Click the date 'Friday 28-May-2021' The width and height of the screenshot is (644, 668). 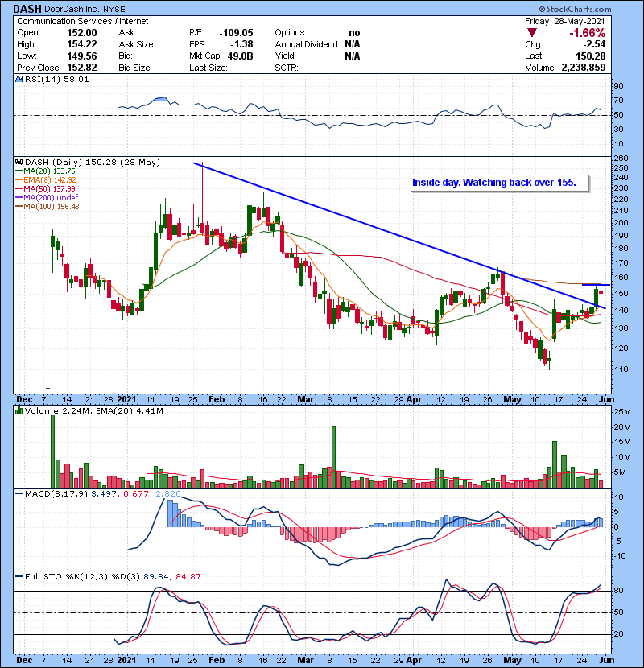click(x=565, y=21)
